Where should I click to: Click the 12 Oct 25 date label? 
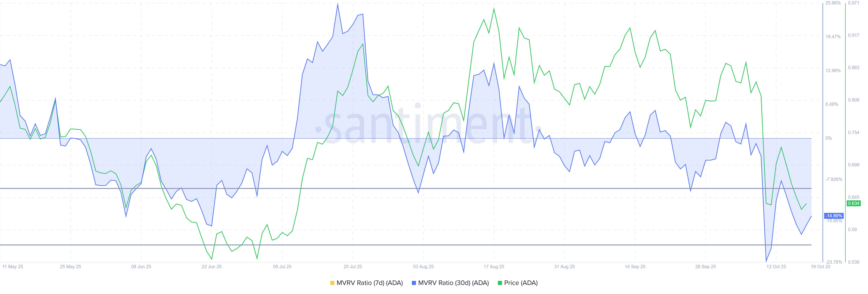(776, 267)
